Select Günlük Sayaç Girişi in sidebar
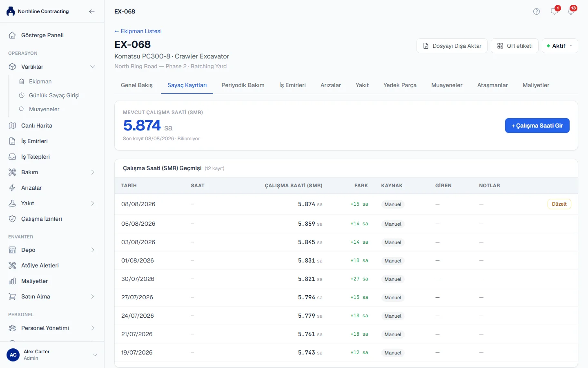588x368 pixels. 54,95
